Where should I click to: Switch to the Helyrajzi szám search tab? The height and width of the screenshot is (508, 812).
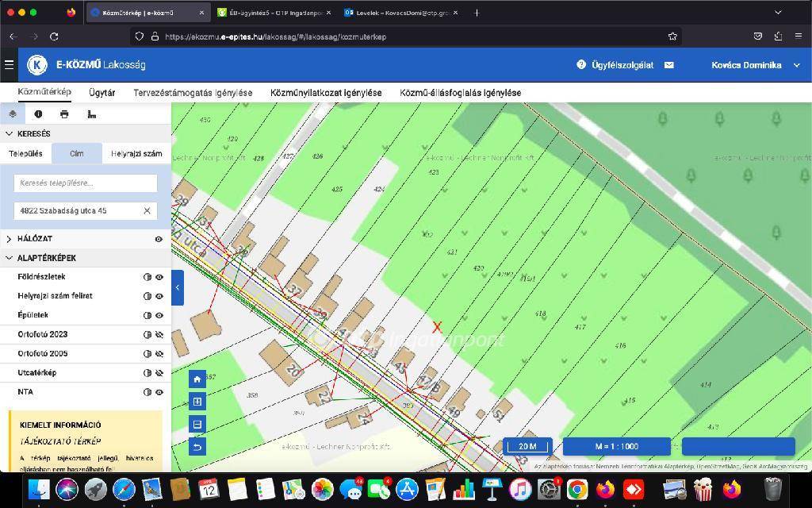[136, 154]
